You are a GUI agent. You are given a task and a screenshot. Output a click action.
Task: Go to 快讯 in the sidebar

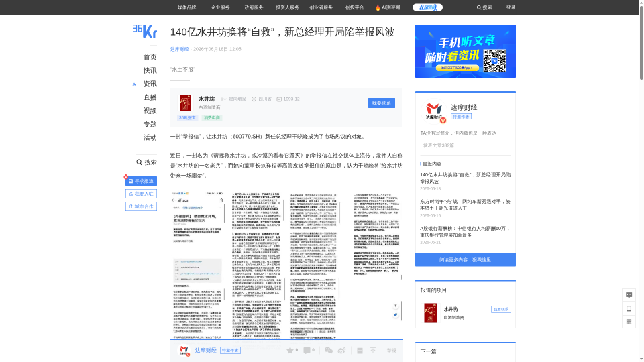pos(150,70)
